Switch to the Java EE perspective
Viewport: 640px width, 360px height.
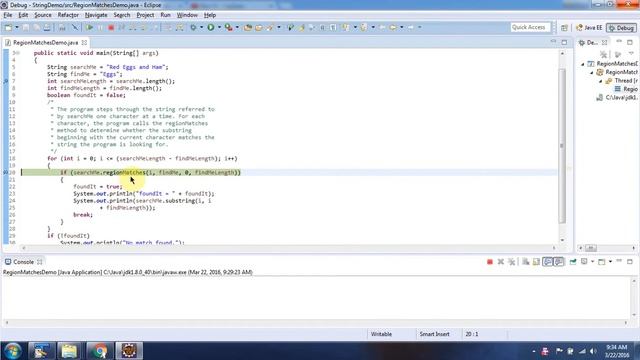589,28
